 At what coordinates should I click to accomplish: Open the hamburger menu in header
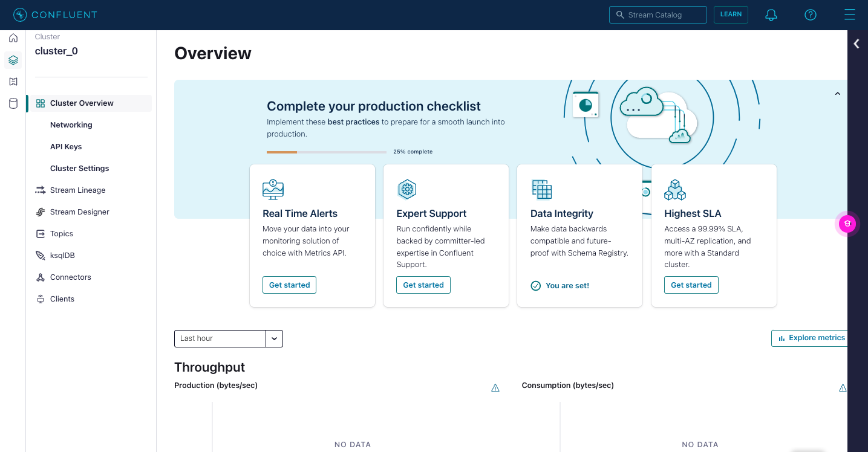(x=850, y=15)
